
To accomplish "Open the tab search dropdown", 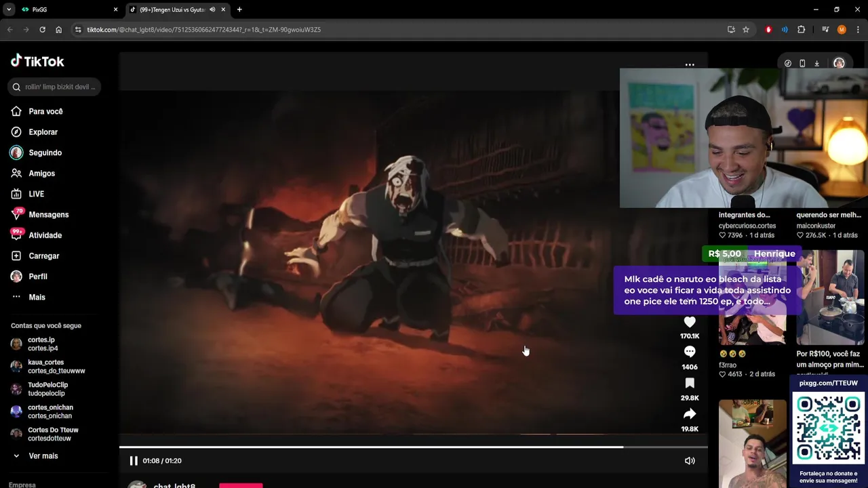I will [9, 9].
